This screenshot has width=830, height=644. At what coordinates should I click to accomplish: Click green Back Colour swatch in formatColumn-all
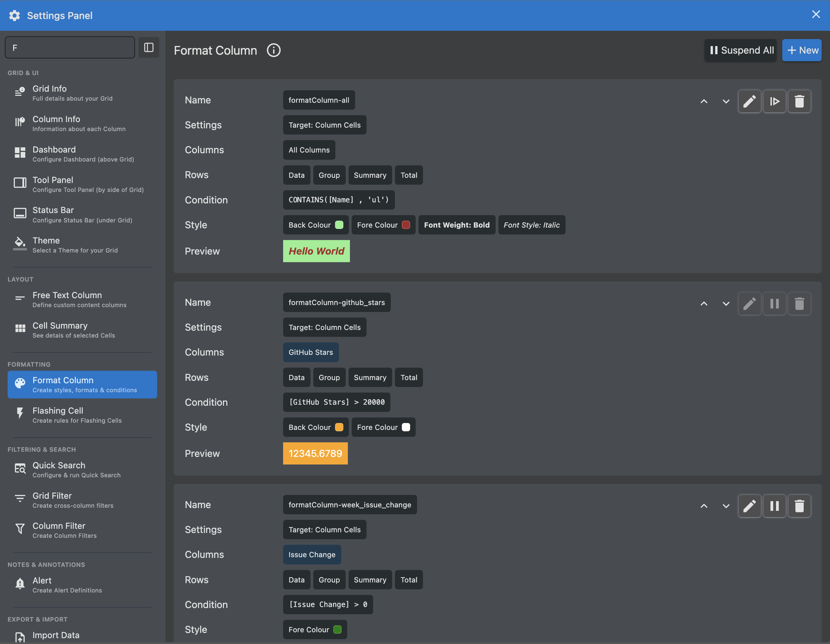[339, 225]
